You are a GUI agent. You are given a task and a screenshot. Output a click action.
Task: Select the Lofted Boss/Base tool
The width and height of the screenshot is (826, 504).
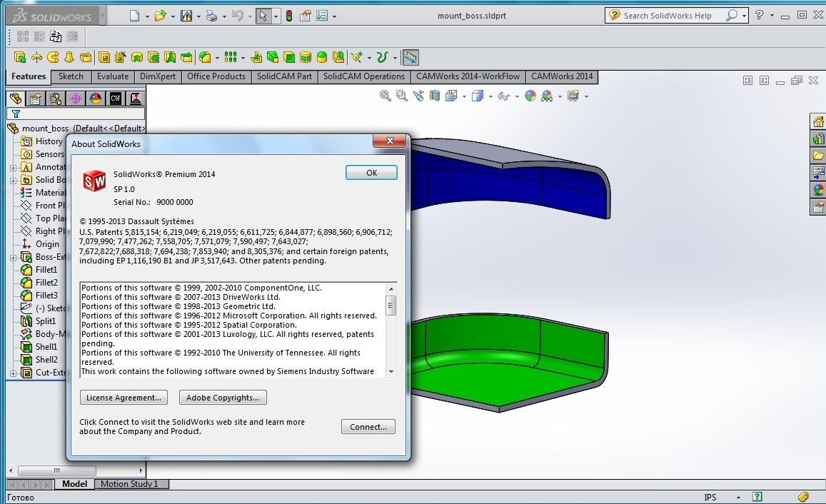click(x=69, y=57)
